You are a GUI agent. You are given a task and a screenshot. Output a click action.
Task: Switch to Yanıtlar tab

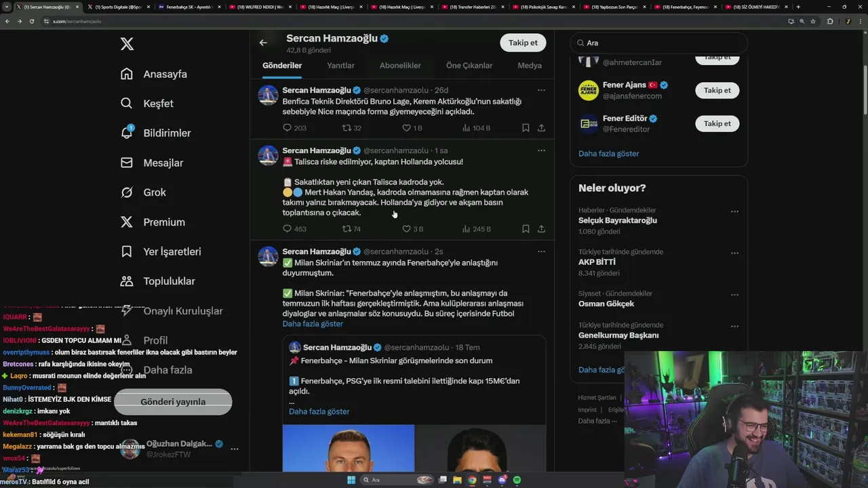pyautogui.click(x=340, y=66)
